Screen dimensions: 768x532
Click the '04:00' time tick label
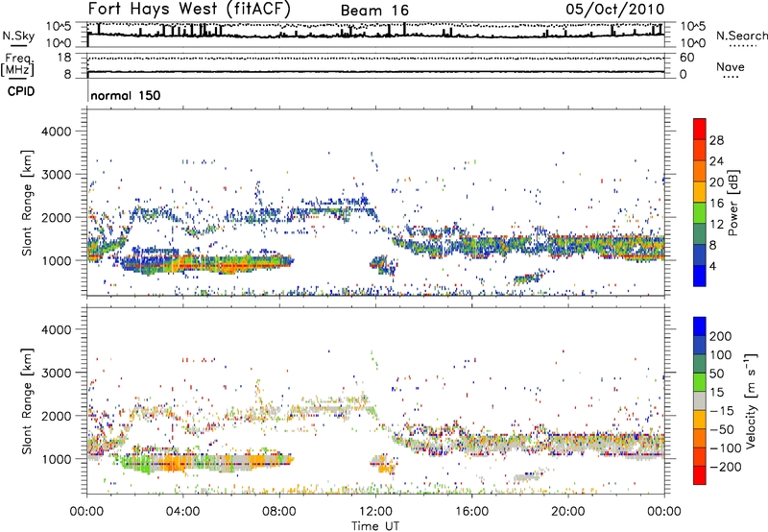tap(182, 512)
